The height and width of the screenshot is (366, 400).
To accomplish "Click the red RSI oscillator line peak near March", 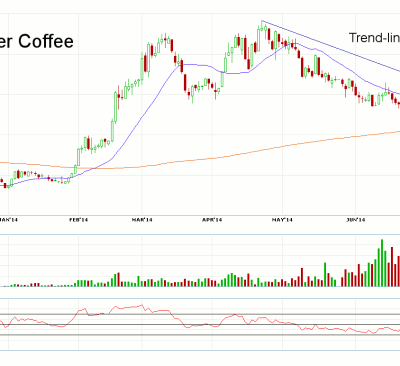I will pyautogui.click(x=142, y=305).
